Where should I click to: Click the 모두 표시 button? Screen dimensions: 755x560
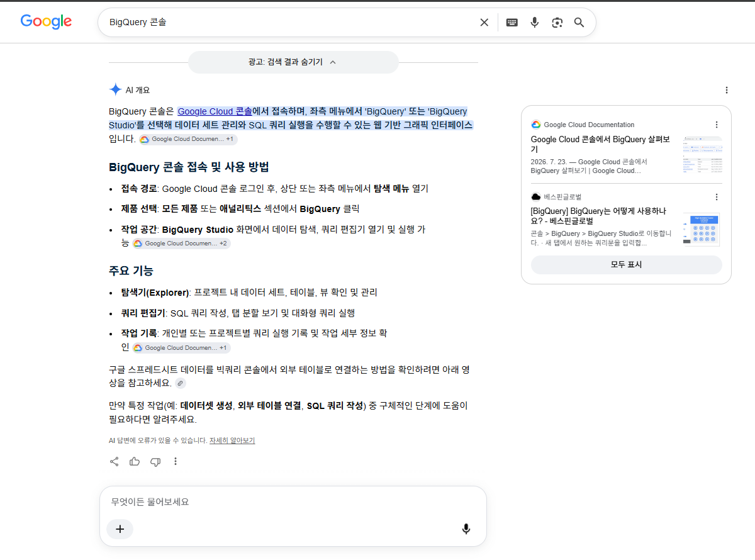coord(626,265)
